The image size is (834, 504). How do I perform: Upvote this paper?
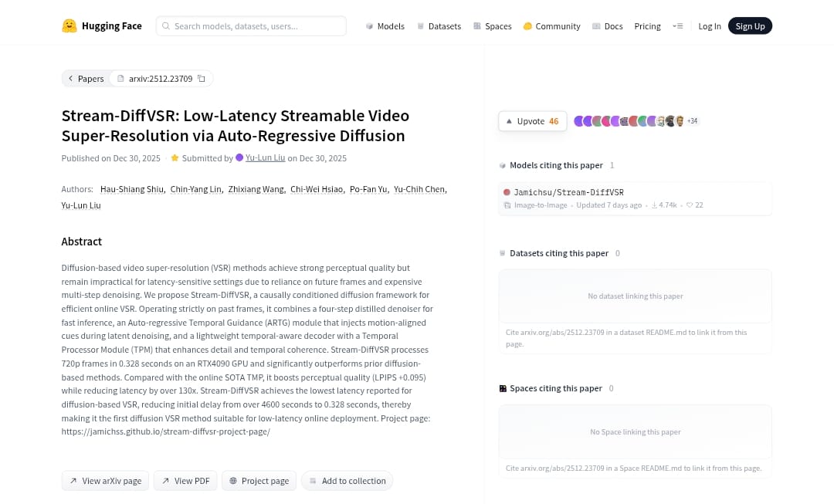[x=532, y=121]
